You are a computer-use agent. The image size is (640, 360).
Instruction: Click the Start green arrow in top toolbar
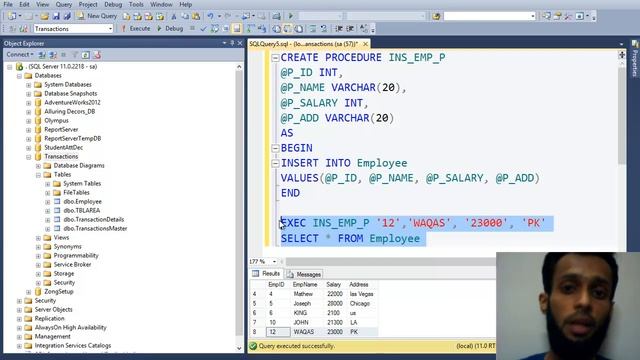(291, 16)
